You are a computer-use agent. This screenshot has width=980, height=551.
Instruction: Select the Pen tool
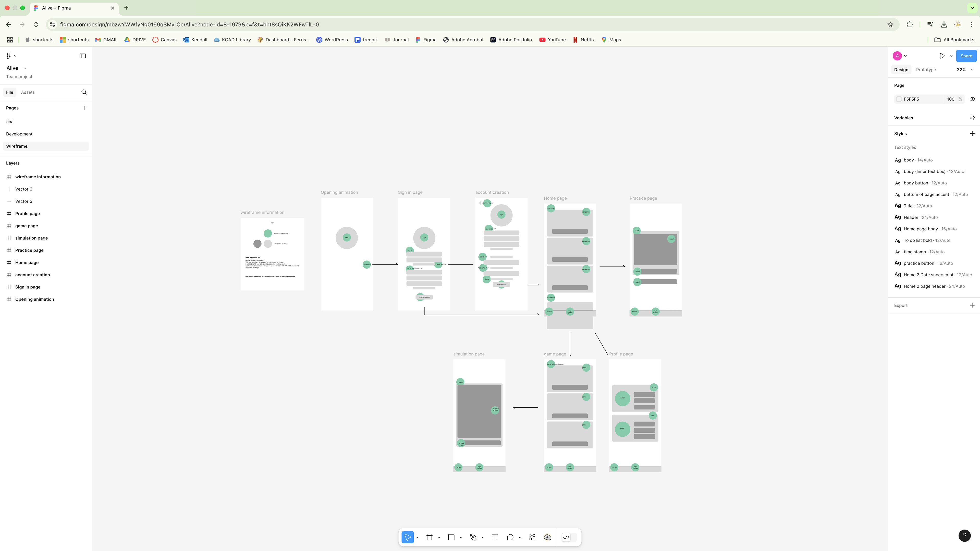click(x=473, y=537)
